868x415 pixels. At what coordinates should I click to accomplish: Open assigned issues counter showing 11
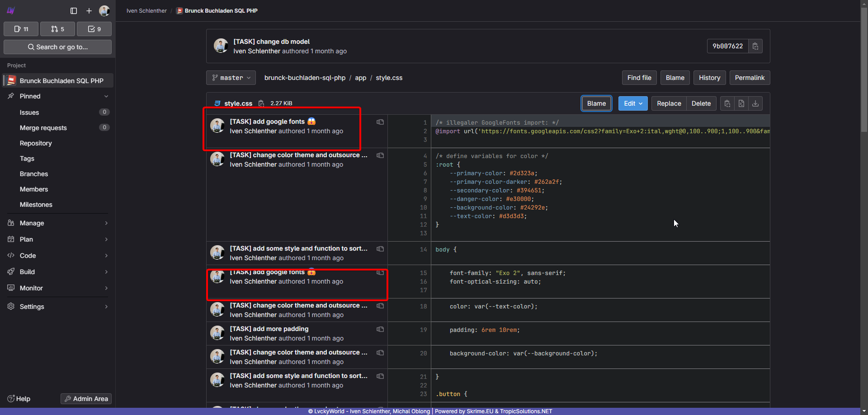(x=21, y=29)
